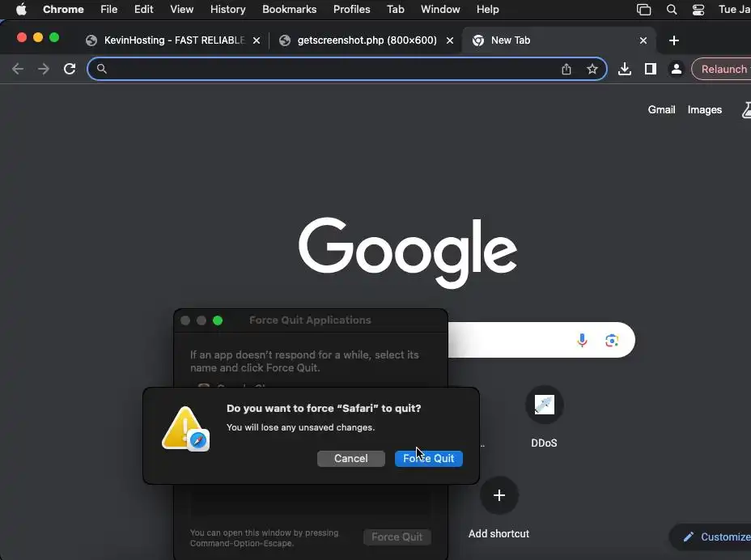Open the Chrome profile icon
The width and height of the screenshot is (751, 560).
677,69
